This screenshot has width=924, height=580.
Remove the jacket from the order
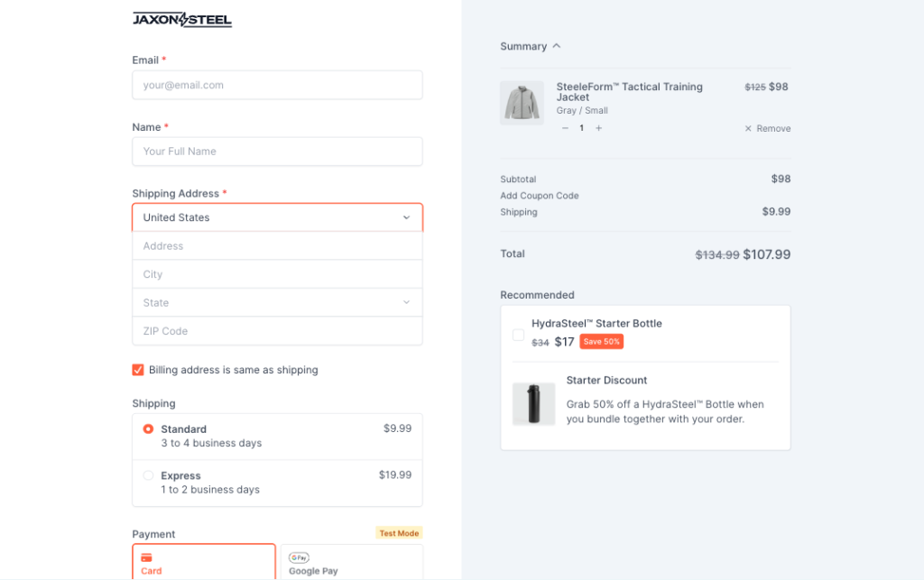(x=767, y=128)
